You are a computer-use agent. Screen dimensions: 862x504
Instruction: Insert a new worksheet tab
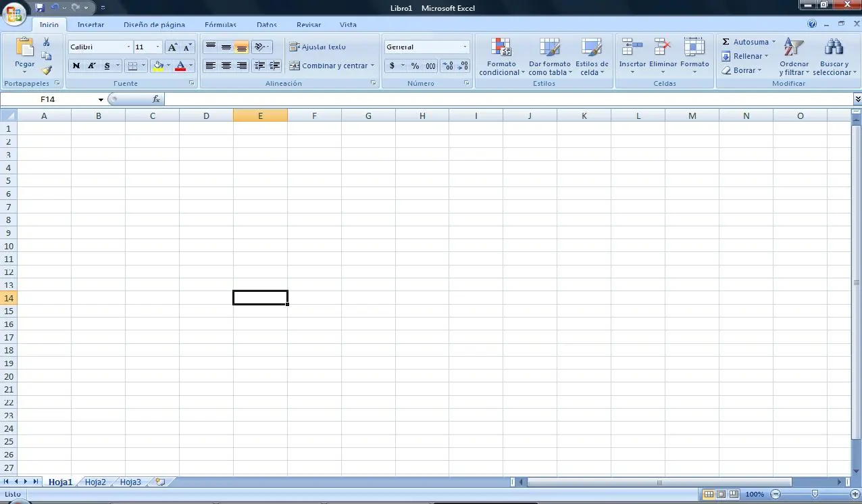point(160,482)
